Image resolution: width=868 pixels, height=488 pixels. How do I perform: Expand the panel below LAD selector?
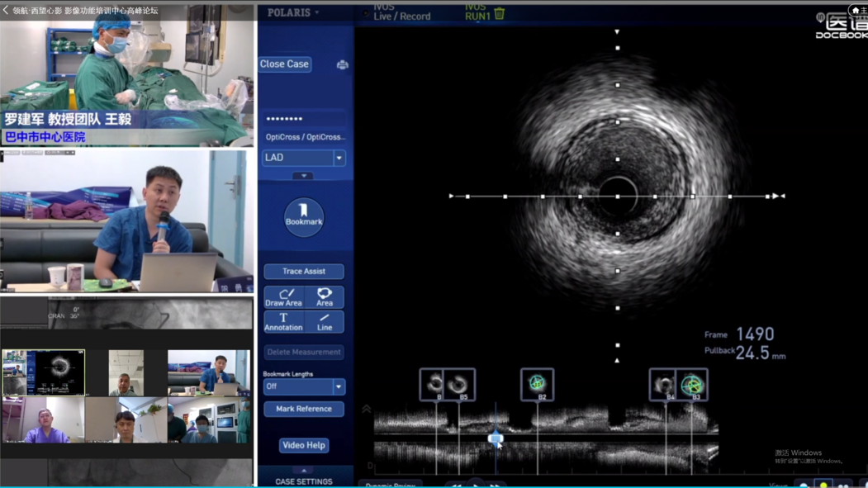(x=304, y=176)
